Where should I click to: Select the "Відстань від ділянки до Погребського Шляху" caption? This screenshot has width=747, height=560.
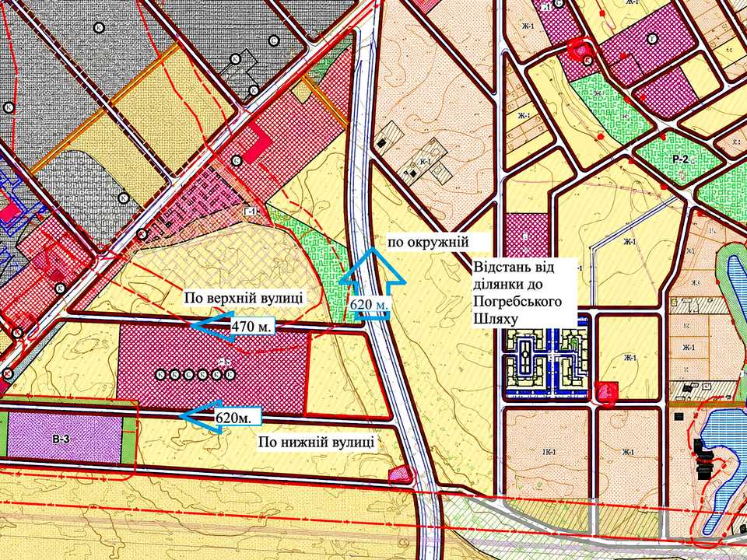point(517,293)
